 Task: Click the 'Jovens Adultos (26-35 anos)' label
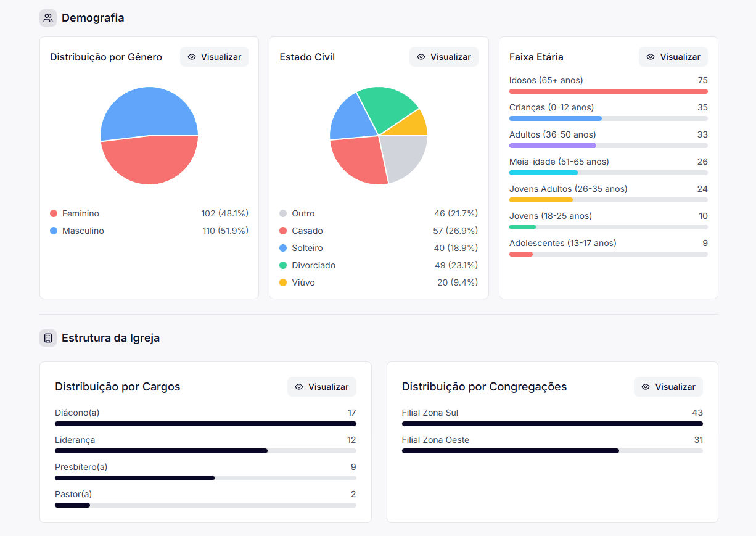pyautogui.click(x=569, y=189)
